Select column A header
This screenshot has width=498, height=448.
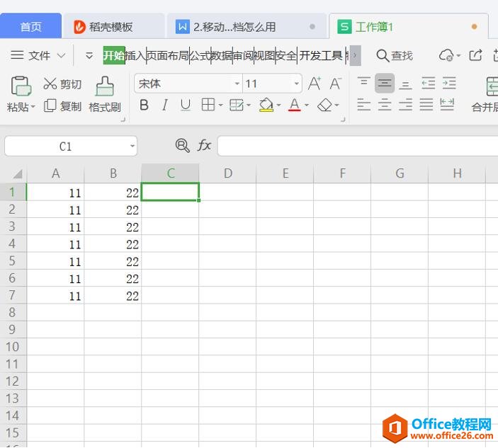(55, 173)
